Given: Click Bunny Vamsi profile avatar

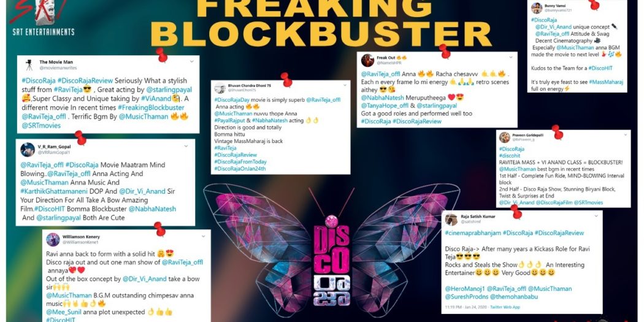Looking at the screenshot, I should (537, 8).
